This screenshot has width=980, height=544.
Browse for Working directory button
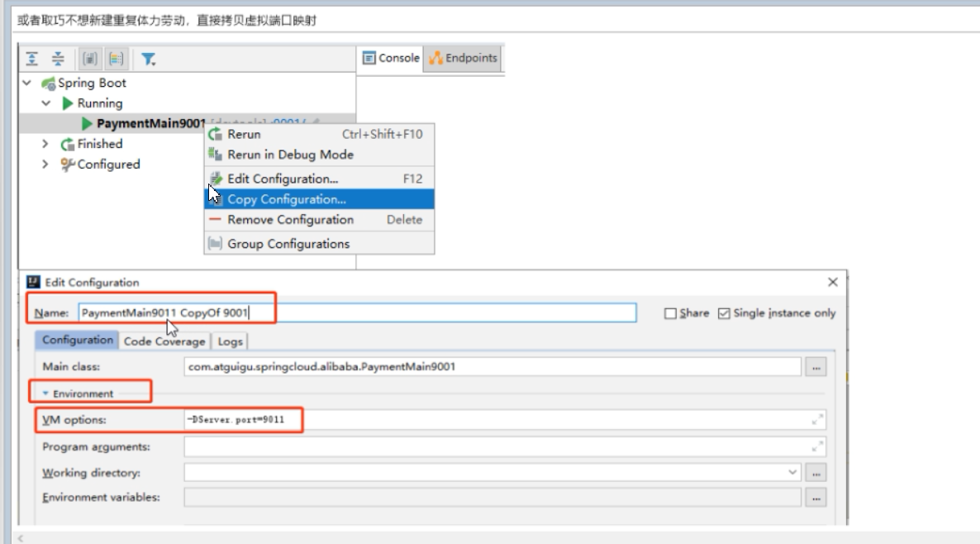tap(816, 473)
